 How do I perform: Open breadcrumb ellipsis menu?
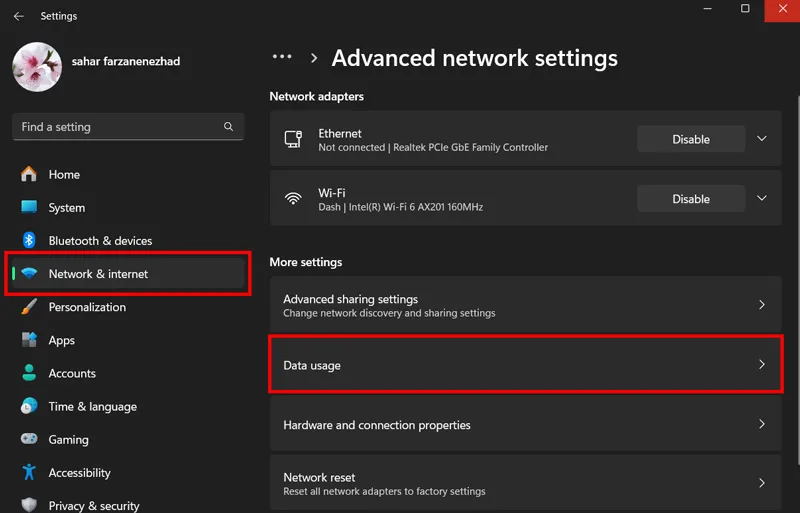pyautogui.click(x=282, y=57)
